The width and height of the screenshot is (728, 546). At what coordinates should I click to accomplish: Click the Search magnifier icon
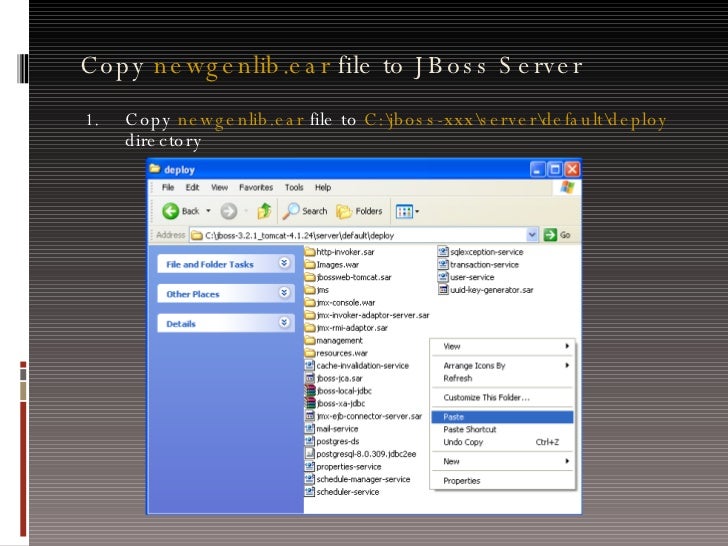point(291,211)
